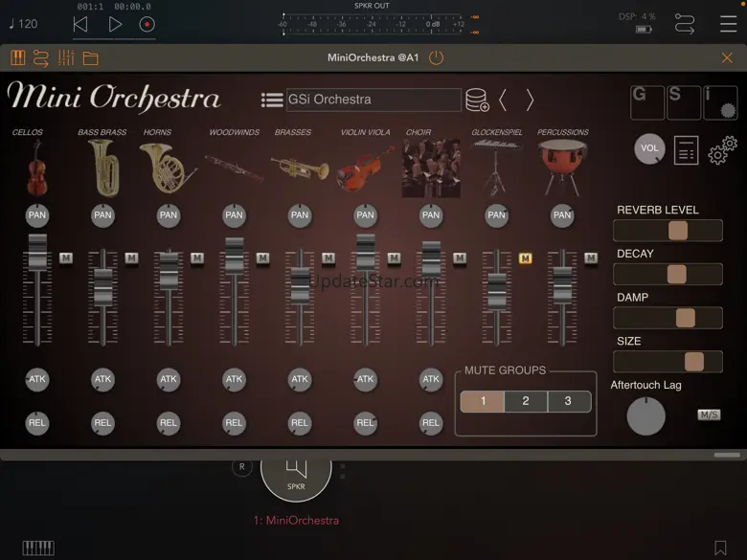Toggle the M/S button
Viewport: 747px width, 560px height.
[x=709, y=414]
